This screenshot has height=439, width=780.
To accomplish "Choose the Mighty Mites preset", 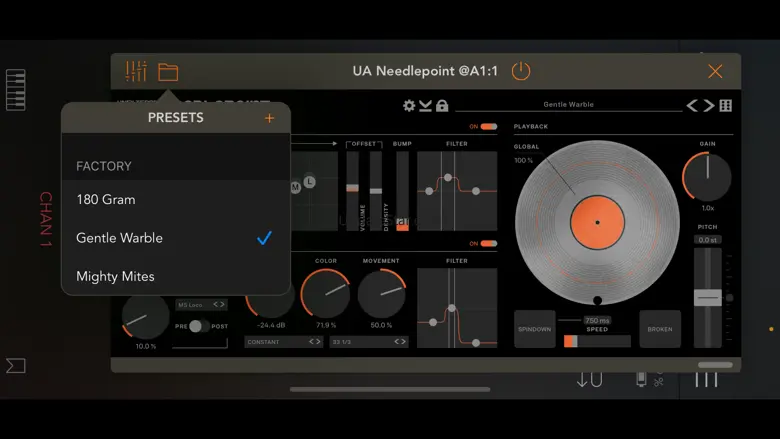I will (116, 276).
